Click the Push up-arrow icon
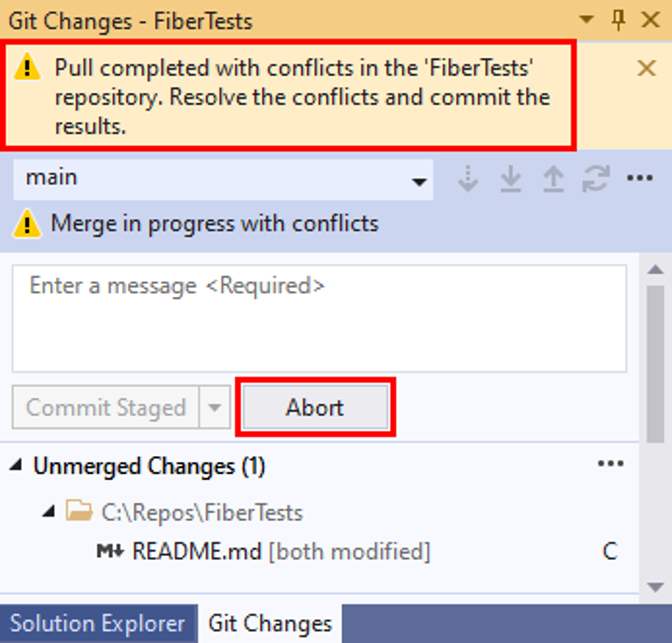The width and height of the screenshot is (672, 643). pos(553,178)
